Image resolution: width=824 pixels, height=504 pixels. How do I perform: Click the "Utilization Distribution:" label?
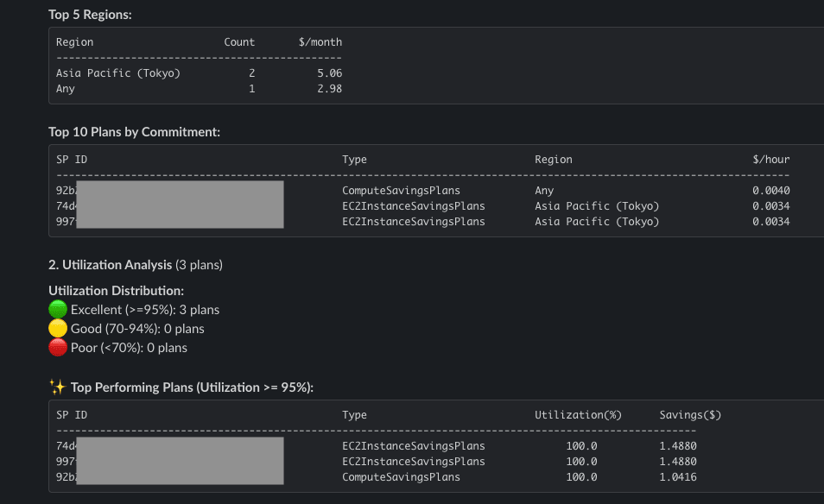[x=116, y=291]
